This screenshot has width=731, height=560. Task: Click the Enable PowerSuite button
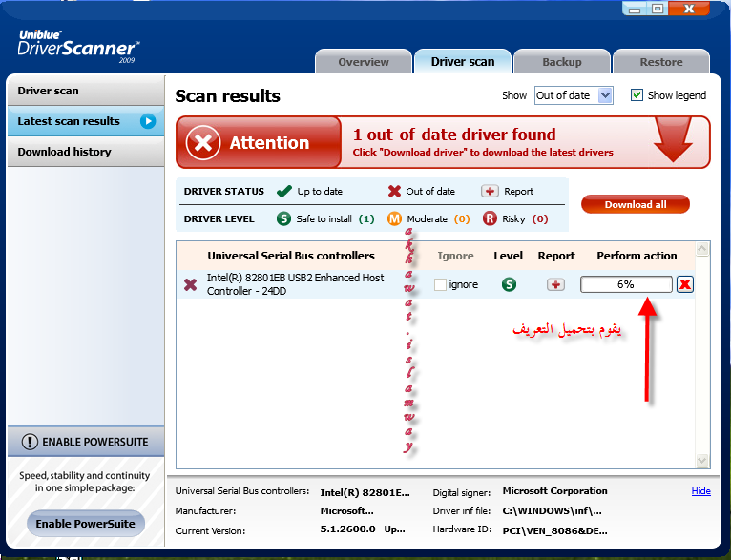pos(86,524)
